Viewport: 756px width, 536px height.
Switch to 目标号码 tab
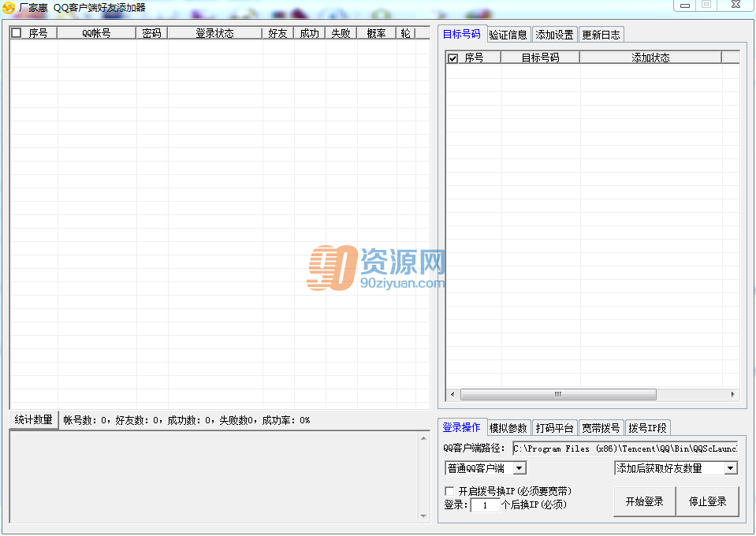tap(462, 34)
